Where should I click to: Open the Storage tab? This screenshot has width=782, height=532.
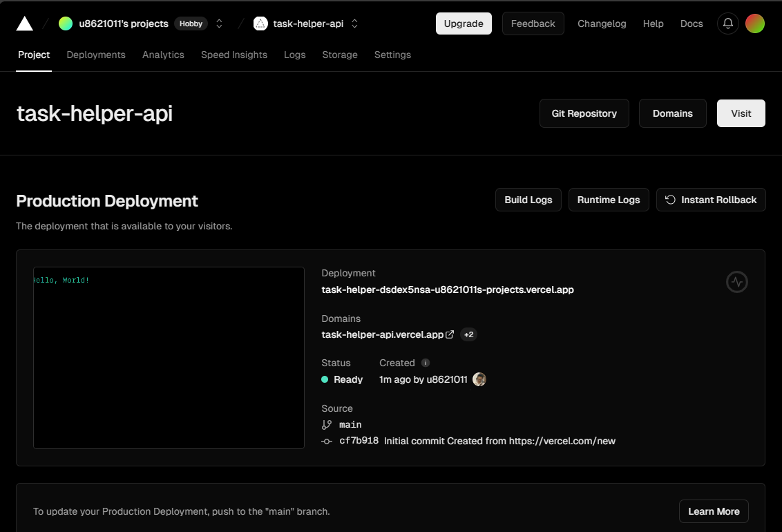tap(340, 55)
